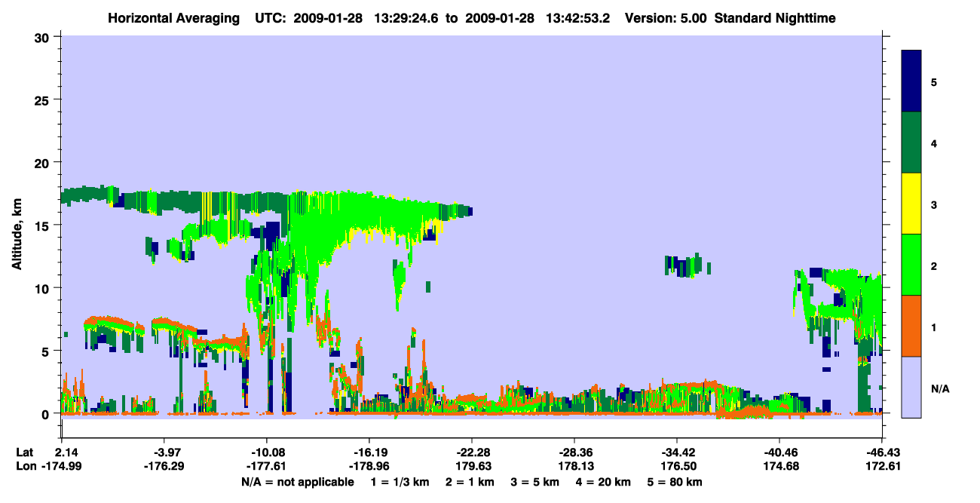Click the y-axis tick label 5 on the altitude axis
This screenshot has width=980, height=503.
click(x=47, y=351)
